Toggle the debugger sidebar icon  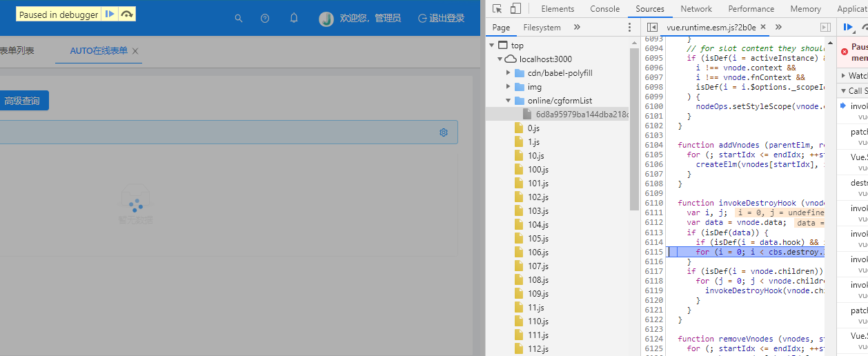point(825,28)
